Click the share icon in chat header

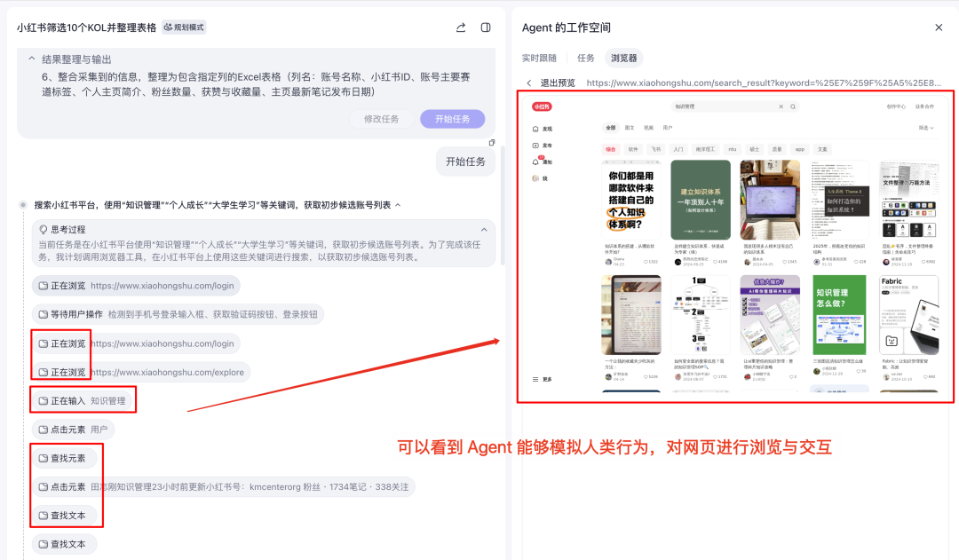[x=461, y=28]
